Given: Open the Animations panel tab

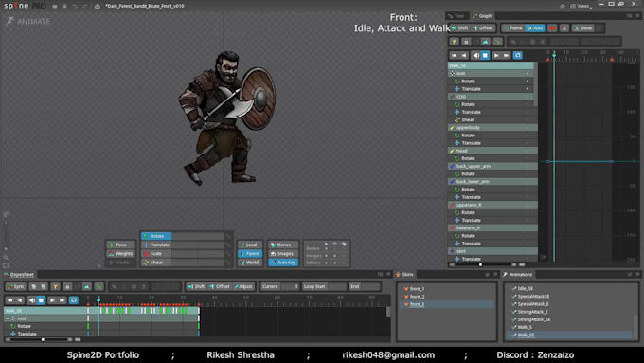Looking at the screenshot, I should pyautogui.click(x=517, y=274).
